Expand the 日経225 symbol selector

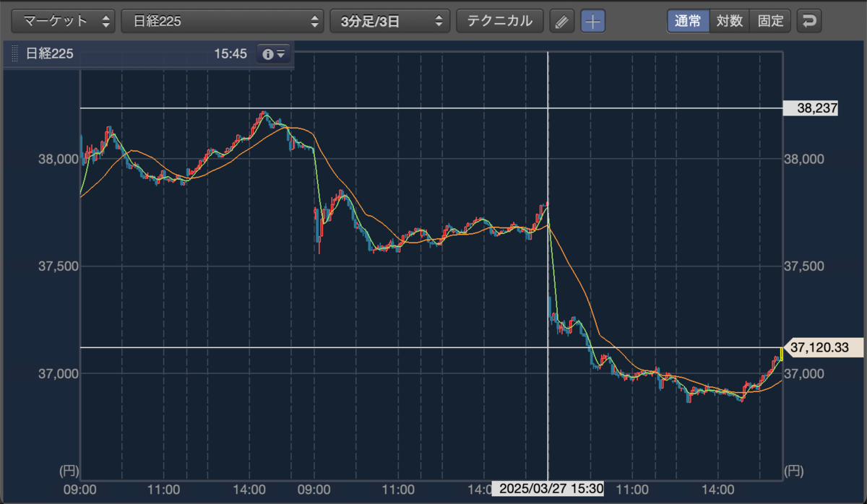tap(223, 21)
